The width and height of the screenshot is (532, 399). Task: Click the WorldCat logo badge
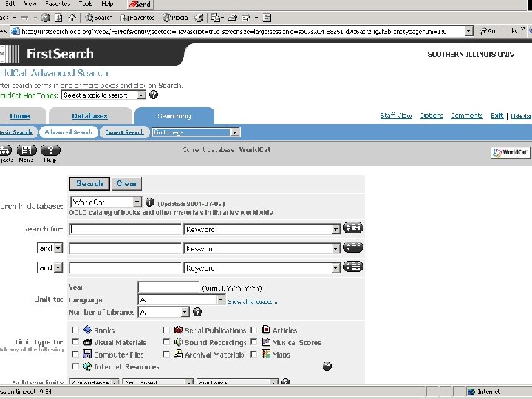click(510, 153)
